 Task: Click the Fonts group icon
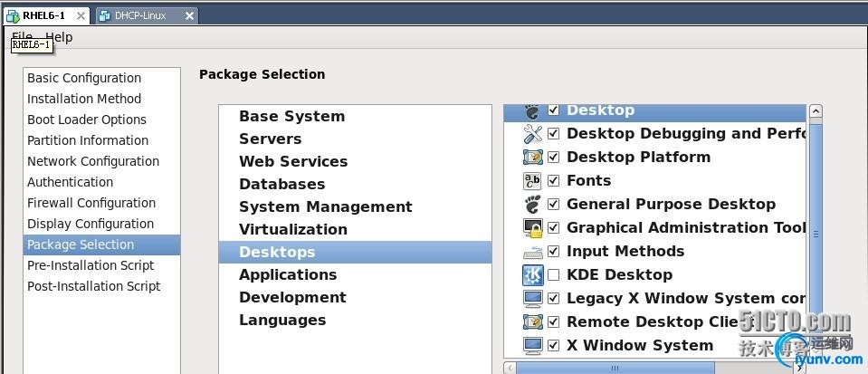(x=532, y=180)
